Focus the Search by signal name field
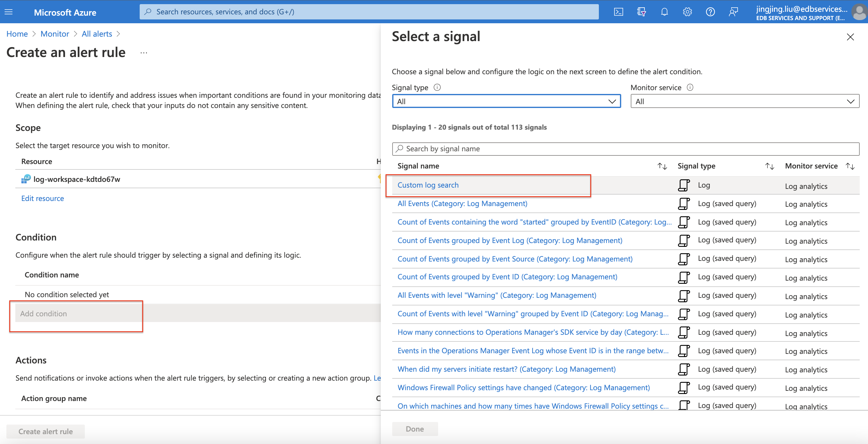 coord(625,149)
